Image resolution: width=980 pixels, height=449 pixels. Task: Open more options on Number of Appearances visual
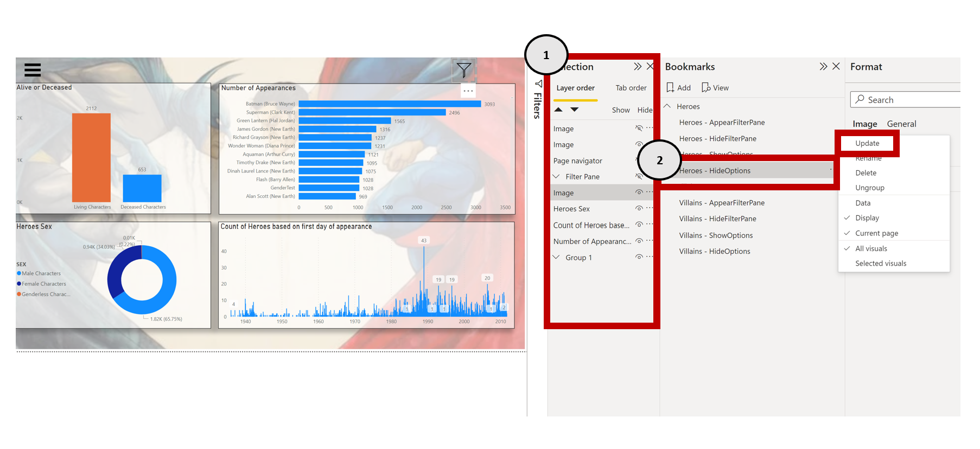468,91
